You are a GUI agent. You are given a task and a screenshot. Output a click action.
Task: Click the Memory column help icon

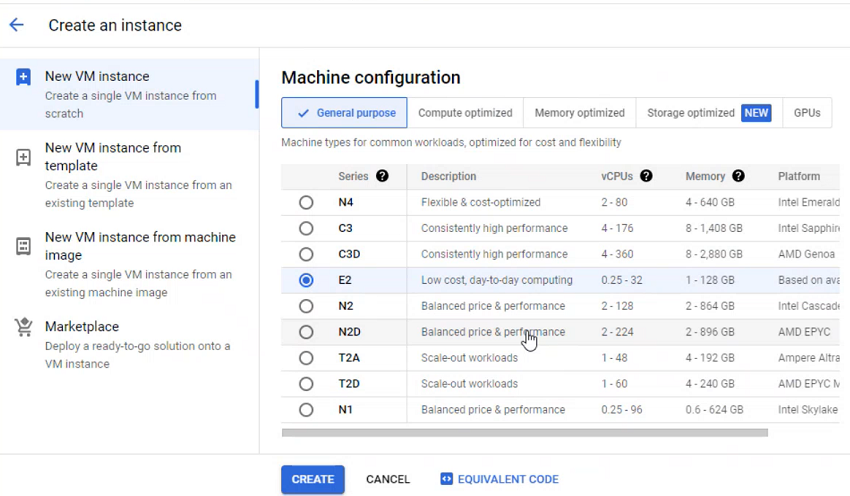tap(738, 176)
